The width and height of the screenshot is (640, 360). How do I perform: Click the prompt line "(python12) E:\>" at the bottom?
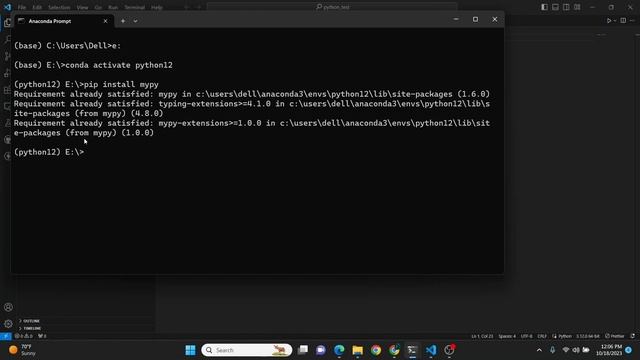49,152
